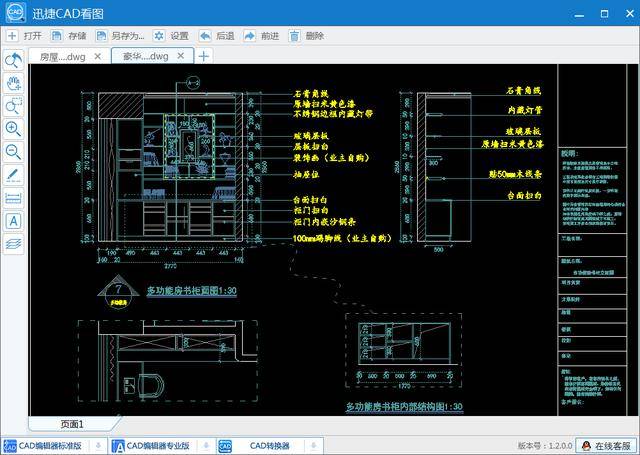Add a new tab with plus button
Screen dimensions: 640x455
(x=204, y=56)
